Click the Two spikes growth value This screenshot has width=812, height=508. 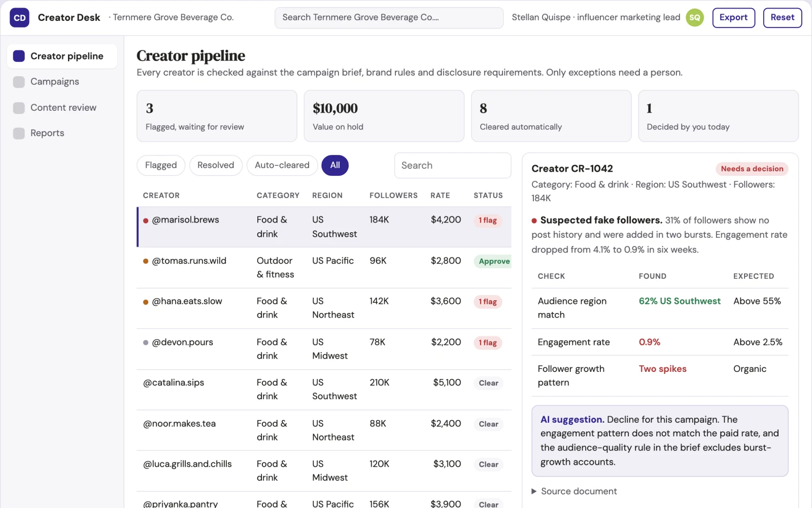662,369
